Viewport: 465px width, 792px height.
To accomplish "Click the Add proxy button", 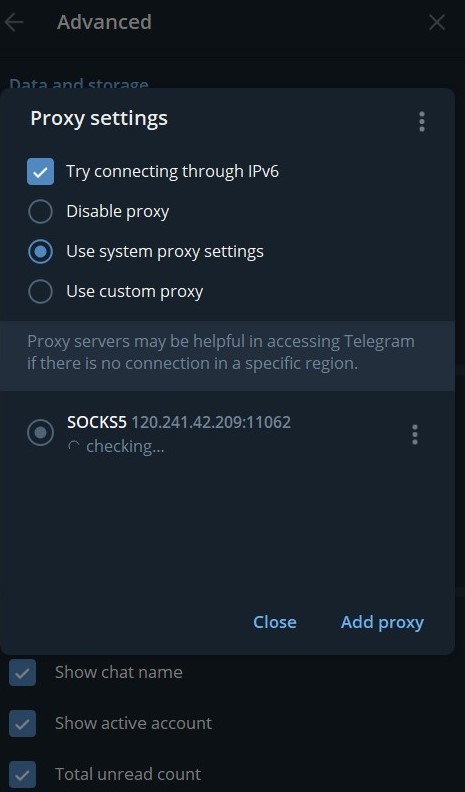I will click(x=382, y=622).
